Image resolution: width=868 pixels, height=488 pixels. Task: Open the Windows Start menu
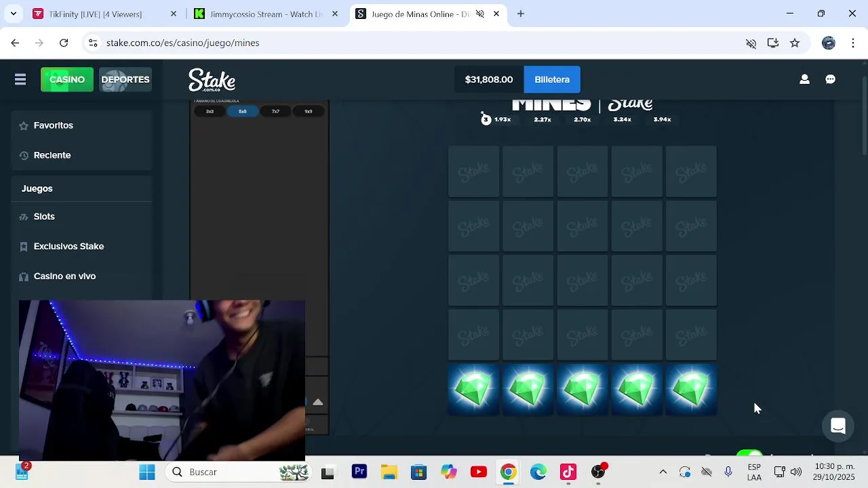click(x=147, y=472)
